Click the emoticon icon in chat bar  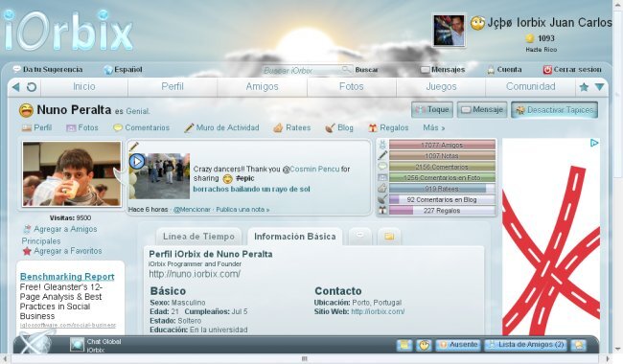point(424,345)
